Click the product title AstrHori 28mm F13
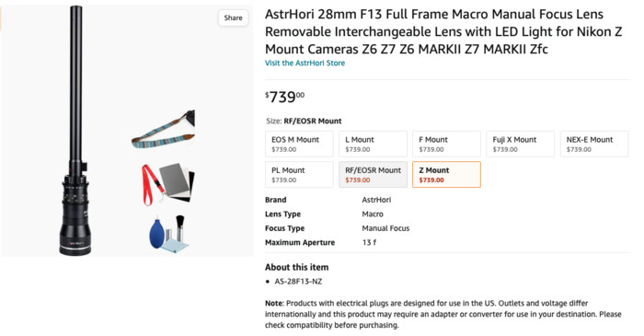644x336 pixels. 443,31
